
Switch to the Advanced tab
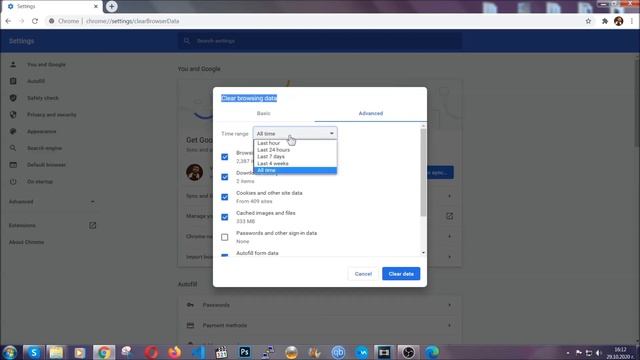[371, 113]
